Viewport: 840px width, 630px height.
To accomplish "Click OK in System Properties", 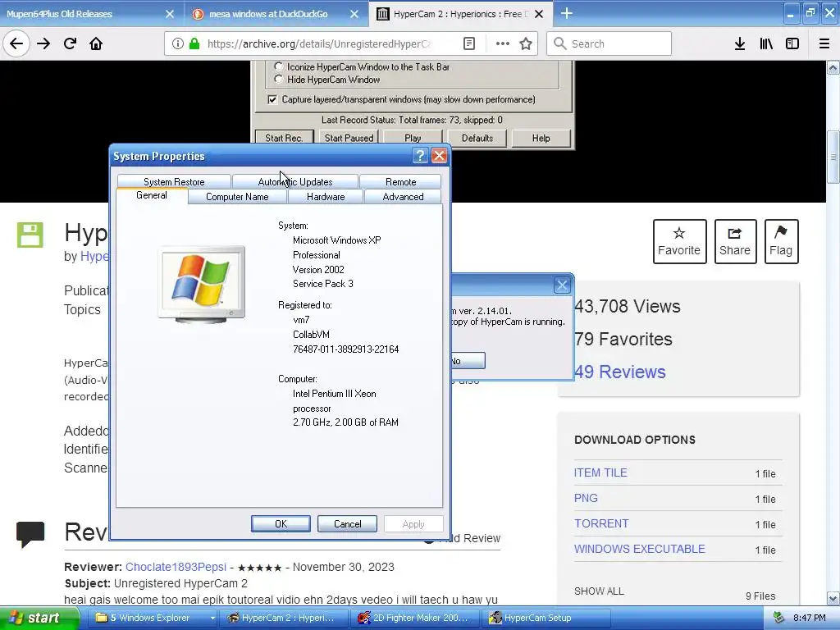I will 281,524.
